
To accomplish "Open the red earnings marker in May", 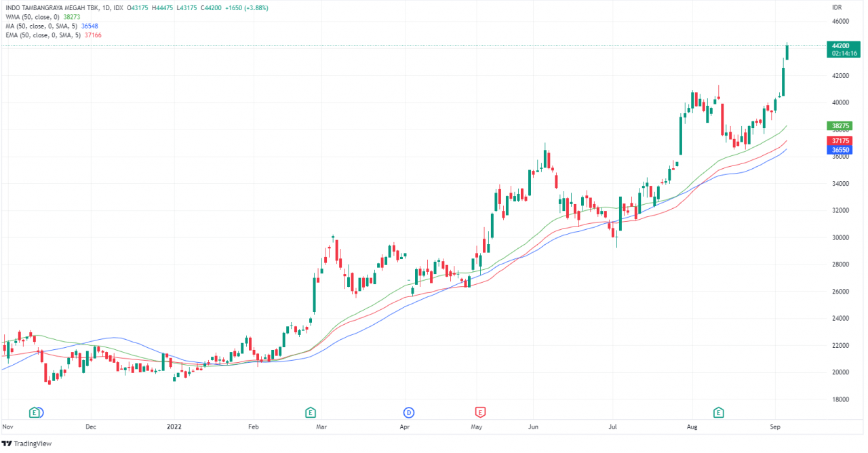I will pos(479,412).
